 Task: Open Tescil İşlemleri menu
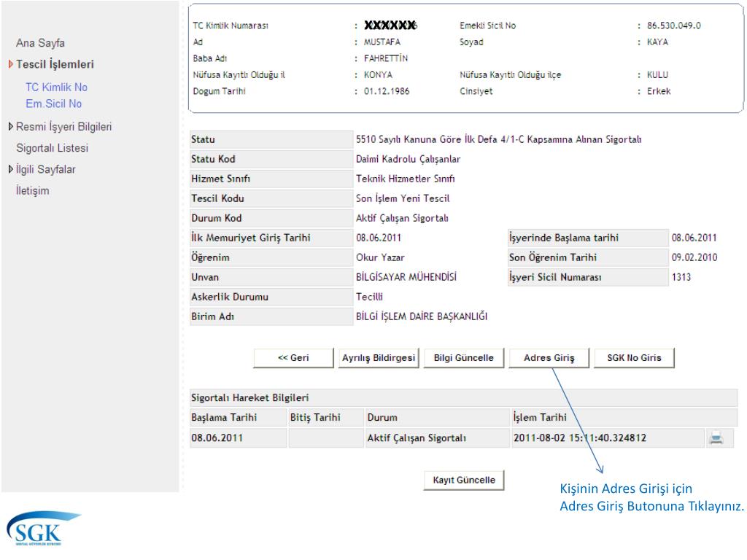55,64
